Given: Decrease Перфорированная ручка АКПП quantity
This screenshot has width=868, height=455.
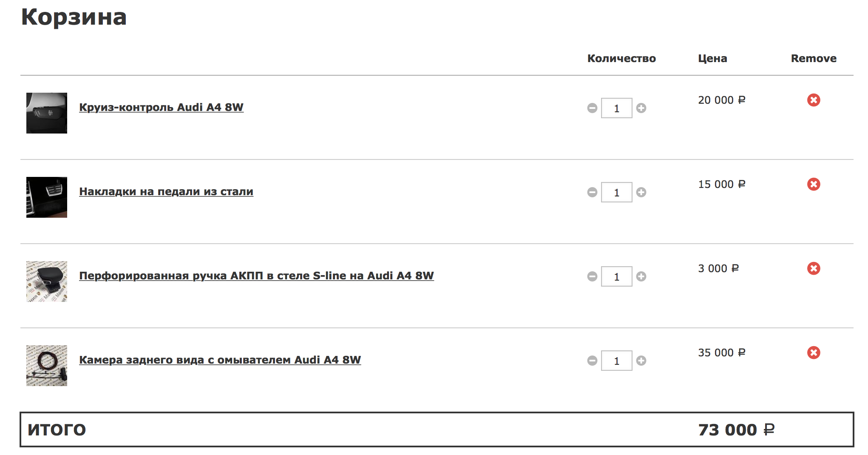Looking at the screenshot, I should pyautogui.click(x=592, y=276).
